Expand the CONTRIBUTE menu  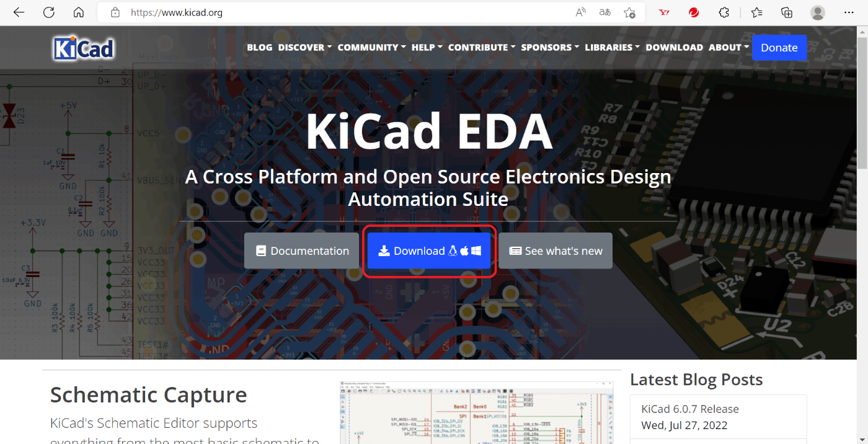pyautogui.click(x=482, y=47)
